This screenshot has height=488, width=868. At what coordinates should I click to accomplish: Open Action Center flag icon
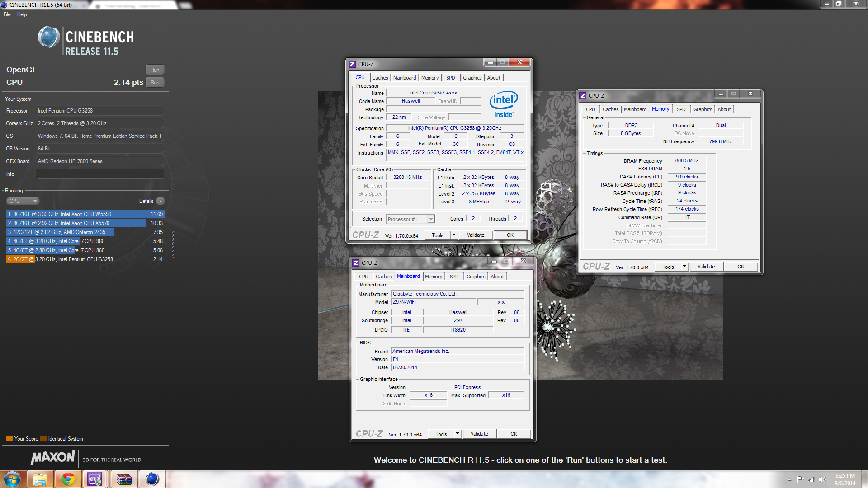(x=800, y=479)
